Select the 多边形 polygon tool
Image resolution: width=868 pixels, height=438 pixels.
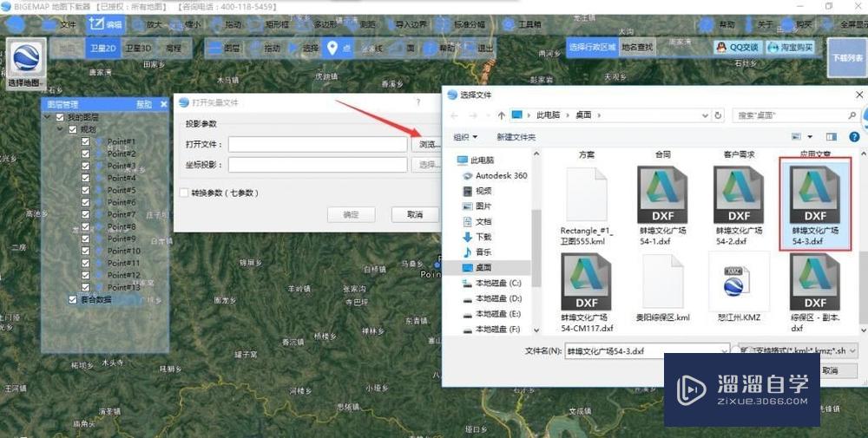click(317, 25)
